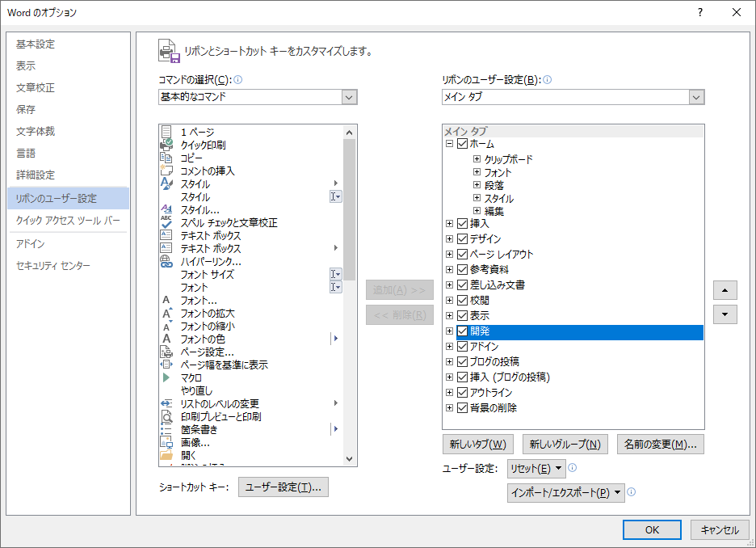The width and height of the screenshot is (756, 548).
Task: Select the フォントの拡大 icon
Action: tap(166, 313)
